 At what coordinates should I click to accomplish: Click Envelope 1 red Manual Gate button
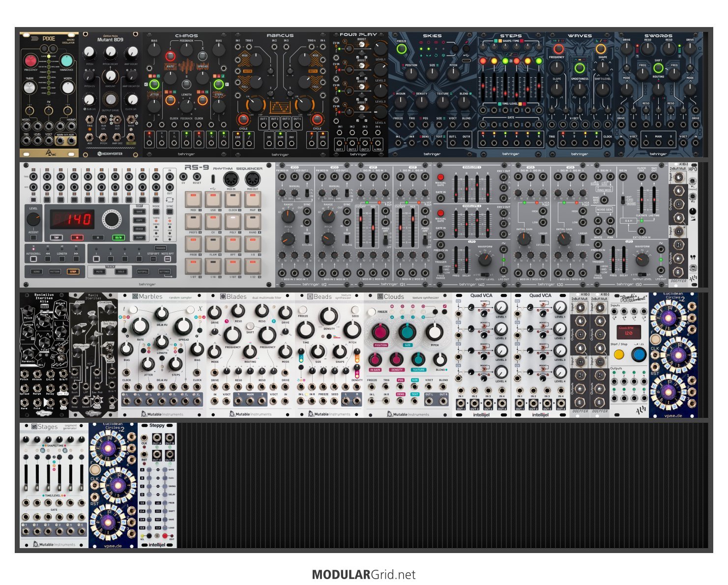[x=440, y=177]
